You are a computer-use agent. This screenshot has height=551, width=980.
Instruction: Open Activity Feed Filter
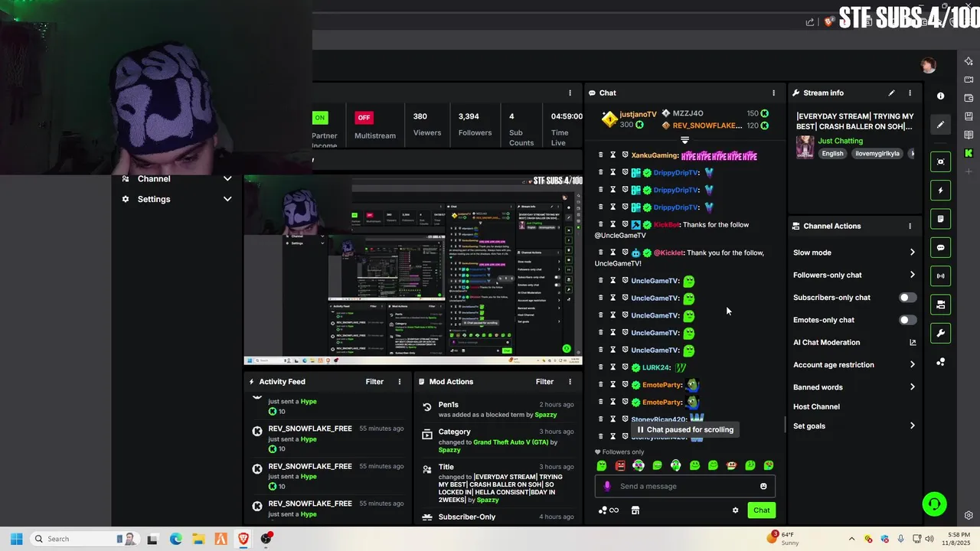374,382
